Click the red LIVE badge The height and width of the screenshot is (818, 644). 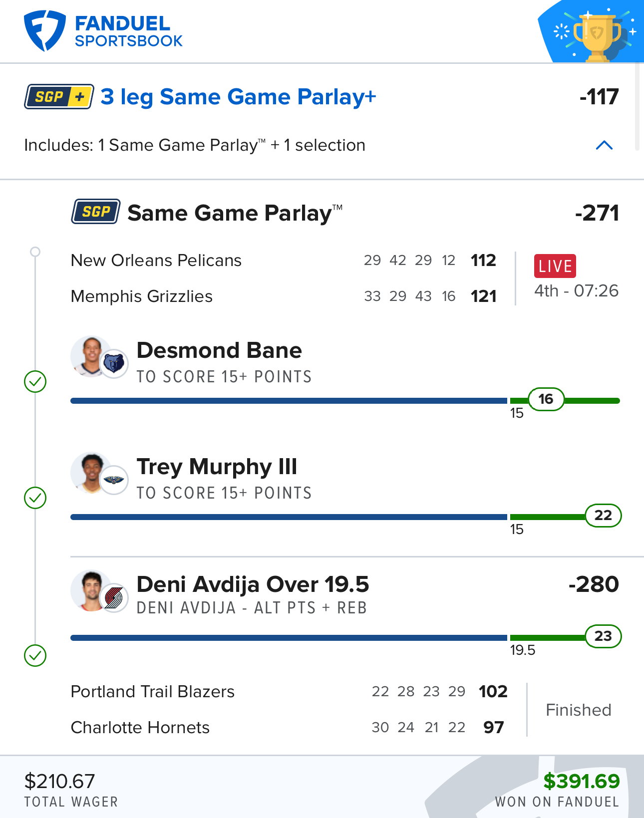555,266
